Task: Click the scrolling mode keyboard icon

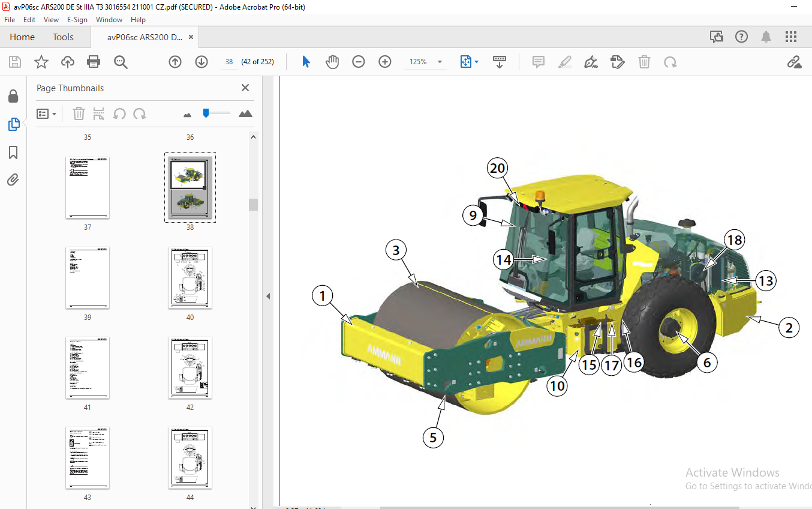Action: tap(500, 62)
